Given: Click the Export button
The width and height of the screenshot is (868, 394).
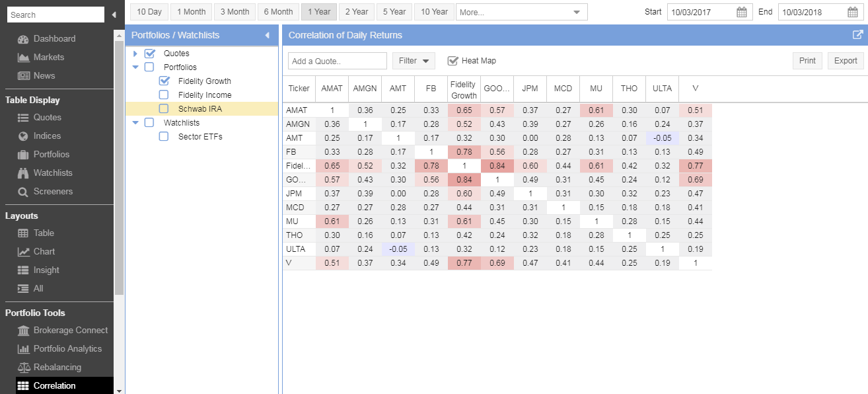Looking at the screenshot, I should click(846, 61).
